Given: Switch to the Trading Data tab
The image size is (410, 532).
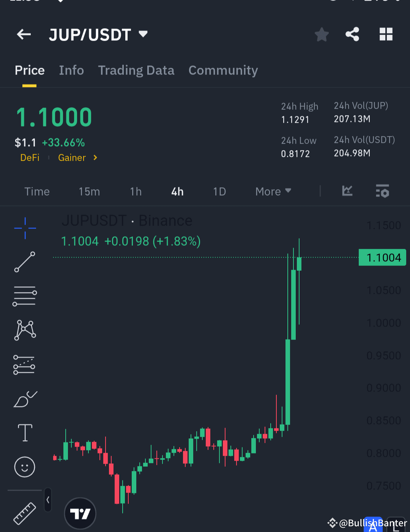Looking at the screenshot, I should [136, 70].
